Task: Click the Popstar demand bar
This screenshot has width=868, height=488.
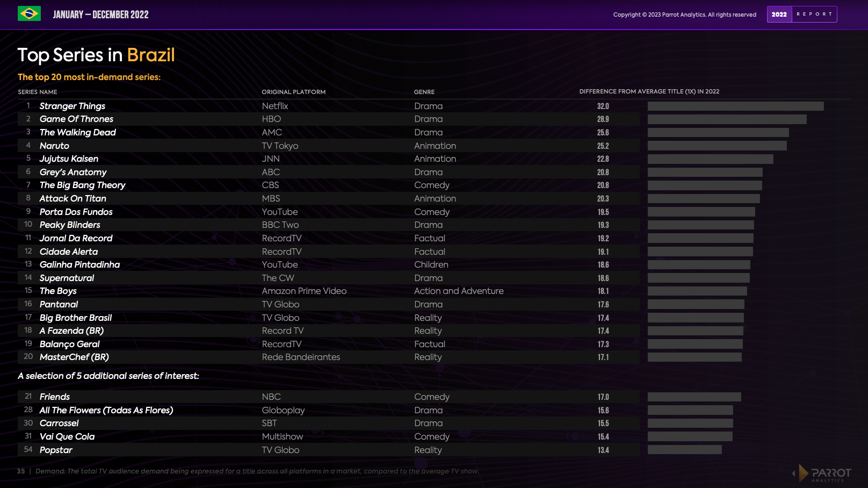Action: pos(685,450)
